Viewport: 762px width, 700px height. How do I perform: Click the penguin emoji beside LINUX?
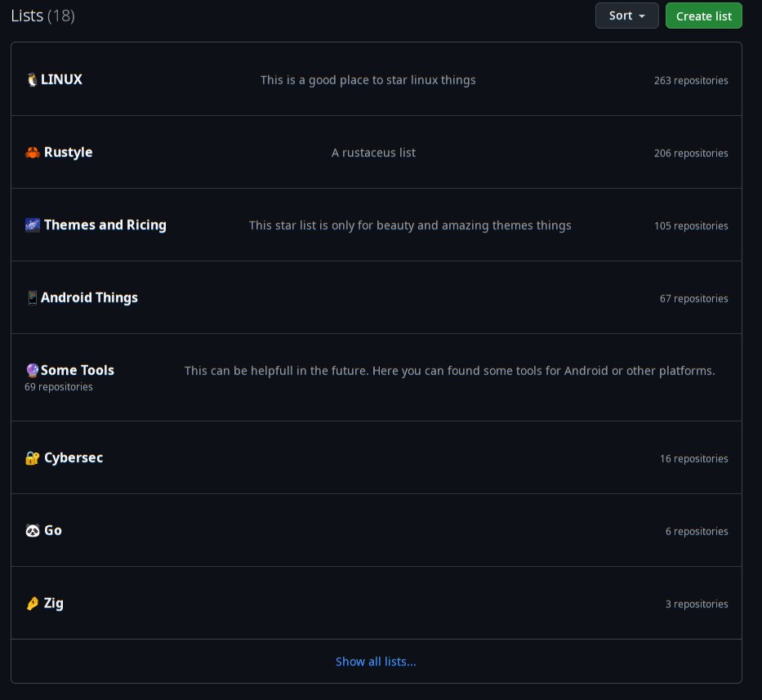(32, 80)
